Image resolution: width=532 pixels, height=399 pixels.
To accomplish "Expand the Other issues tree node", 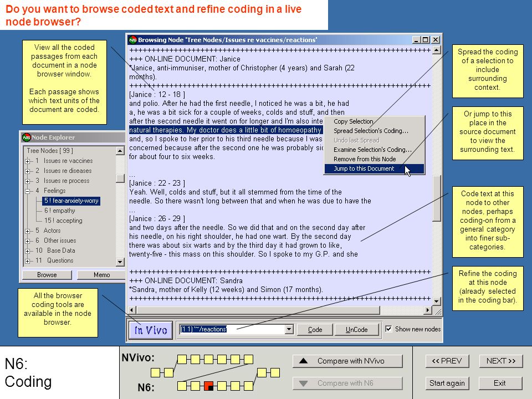I will coord(28,241).
